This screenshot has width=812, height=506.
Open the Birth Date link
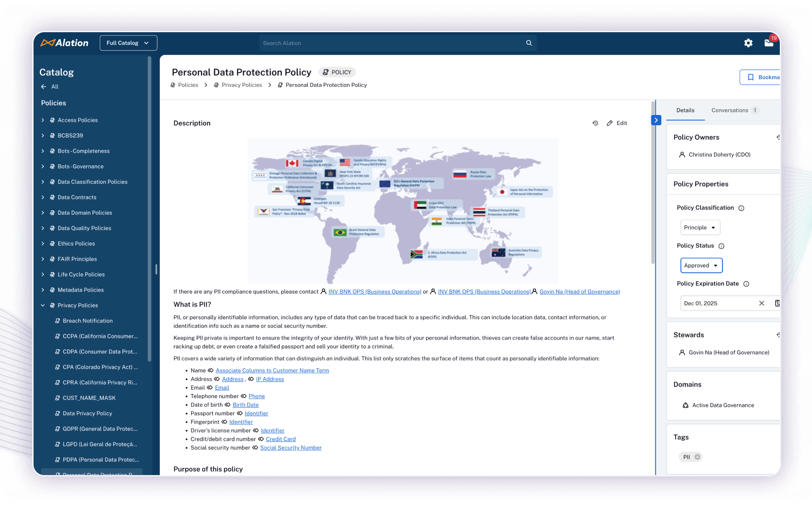point(246,405)
